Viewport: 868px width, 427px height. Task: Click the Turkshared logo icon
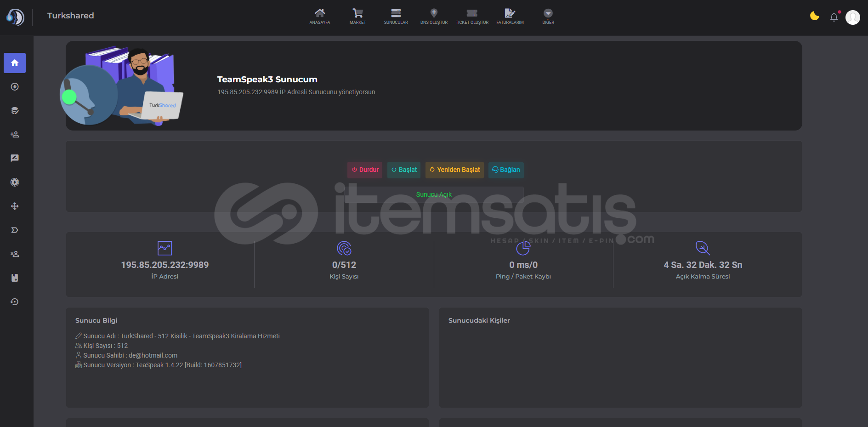pyautogui.click(x=15, y=17)
